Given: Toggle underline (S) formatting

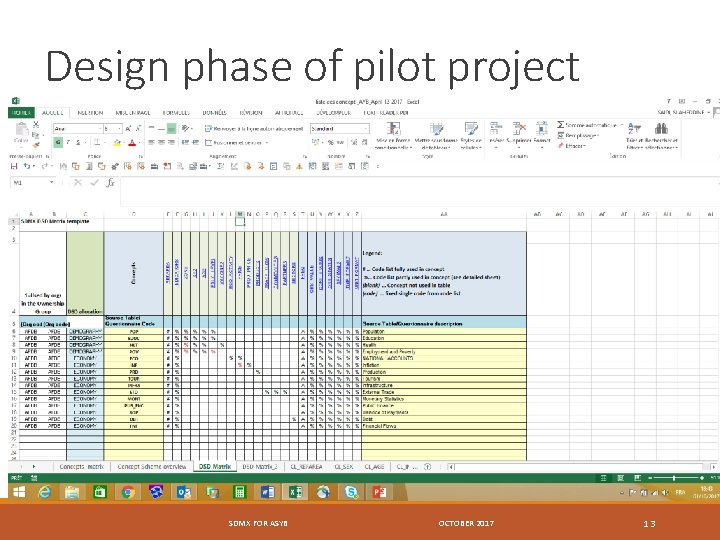Looking at the screenshot, I should point(79,143).
